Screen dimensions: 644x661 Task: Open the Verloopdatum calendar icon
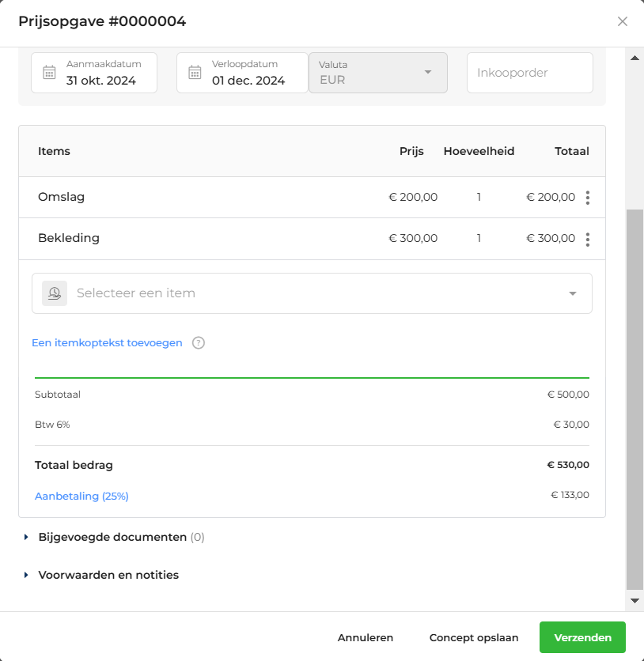click(x=195, y=73)
